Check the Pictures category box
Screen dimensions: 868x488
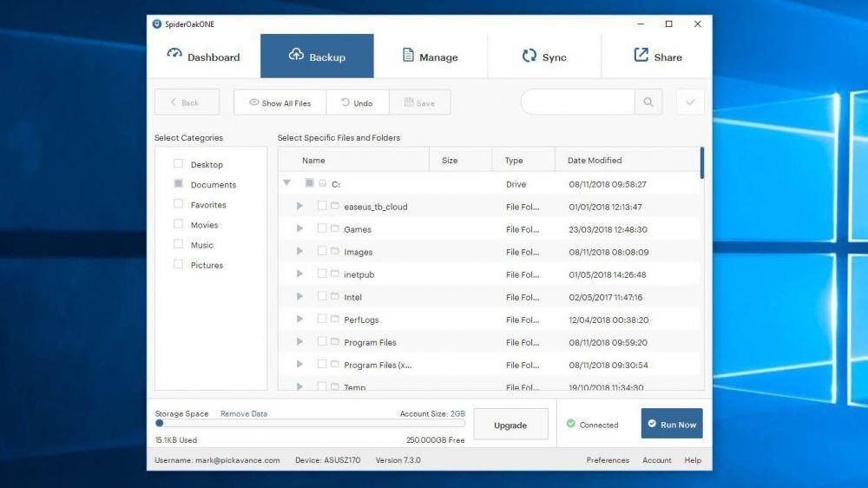pyautogui.click(x=178, y=264)
